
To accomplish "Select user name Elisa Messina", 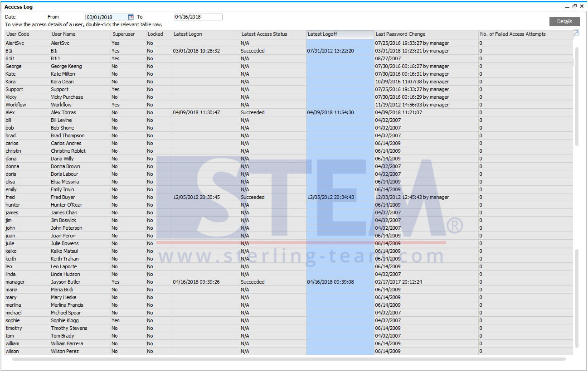I will pos(65,182).
